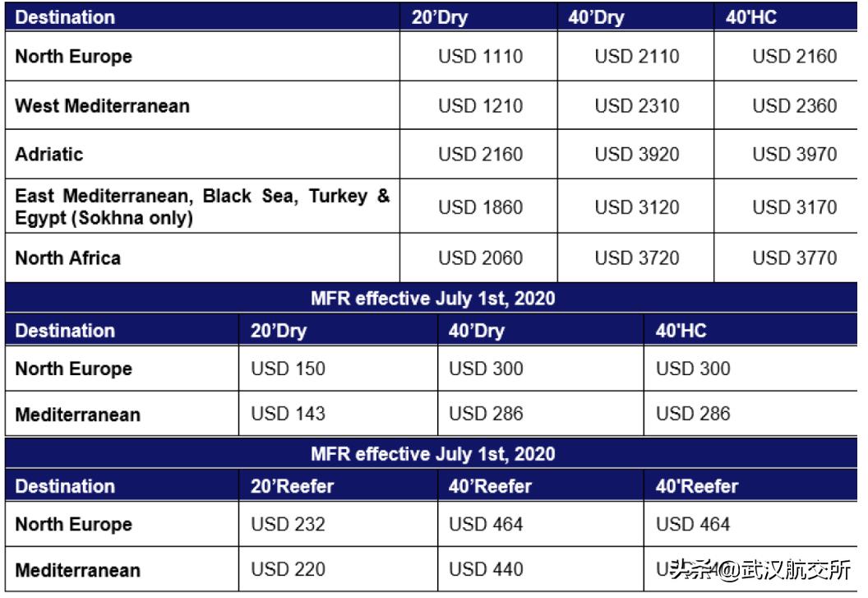Click the USD 2110 rate cell
This screenshot has height=598, width=868.
coord(637,57)
